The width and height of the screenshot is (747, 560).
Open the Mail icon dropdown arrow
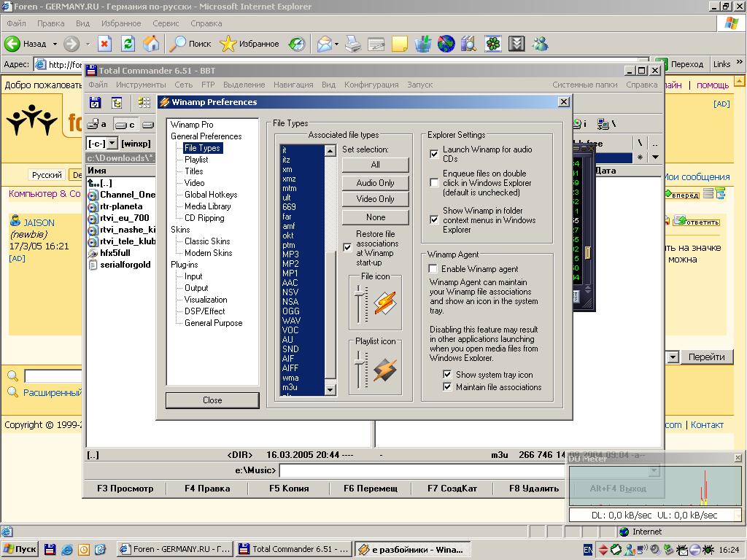(x=336, y=44)
